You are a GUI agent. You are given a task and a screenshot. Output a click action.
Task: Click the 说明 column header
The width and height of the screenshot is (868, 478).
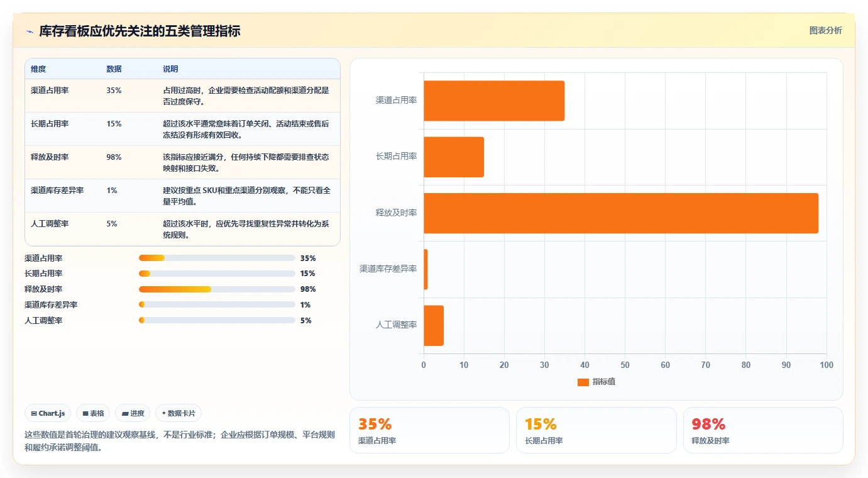[x=170, y=69]
